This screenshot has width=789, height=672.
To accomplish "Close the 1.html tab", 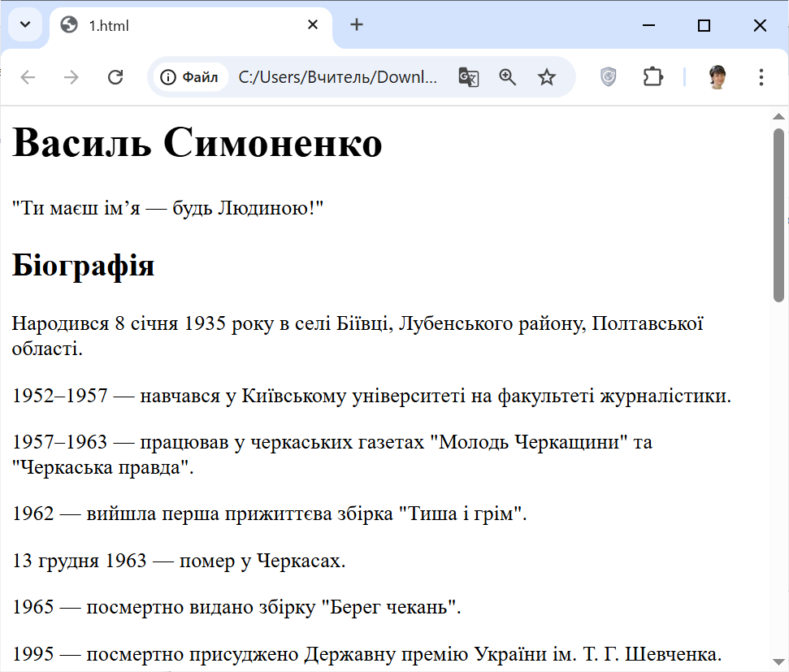I will (x=313, y=25).
